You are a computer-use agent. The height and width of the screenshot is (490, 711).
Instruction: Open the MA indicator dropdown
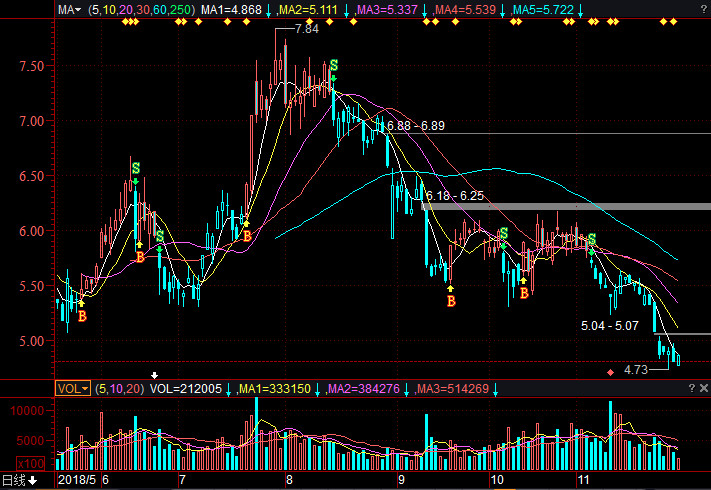click(x=69, y=10)
